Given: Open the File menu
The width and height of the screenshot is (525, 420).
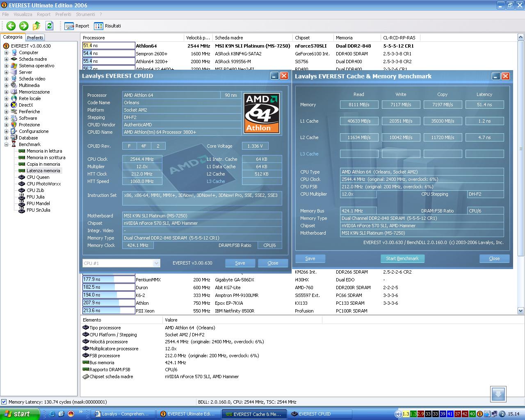Looking at the screenshot, I should pyautogui.click(x=5, y=14).
